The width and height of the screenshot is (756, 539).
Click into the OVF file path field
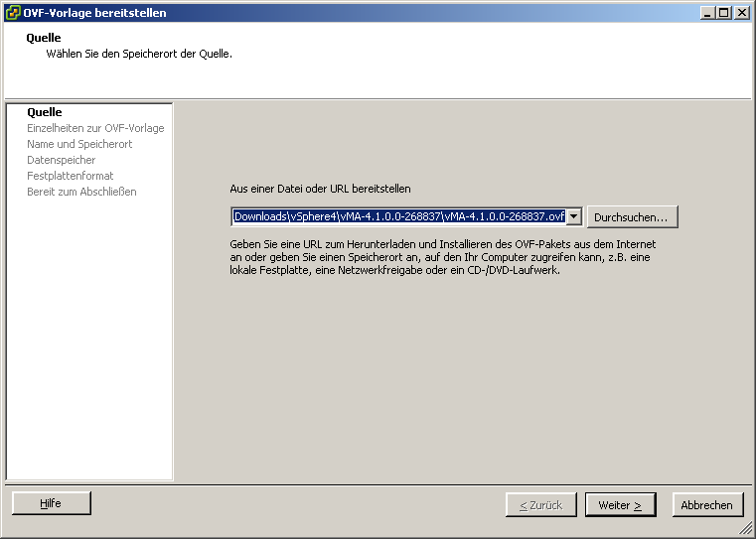pyautogui.click(x=397, y=216)
